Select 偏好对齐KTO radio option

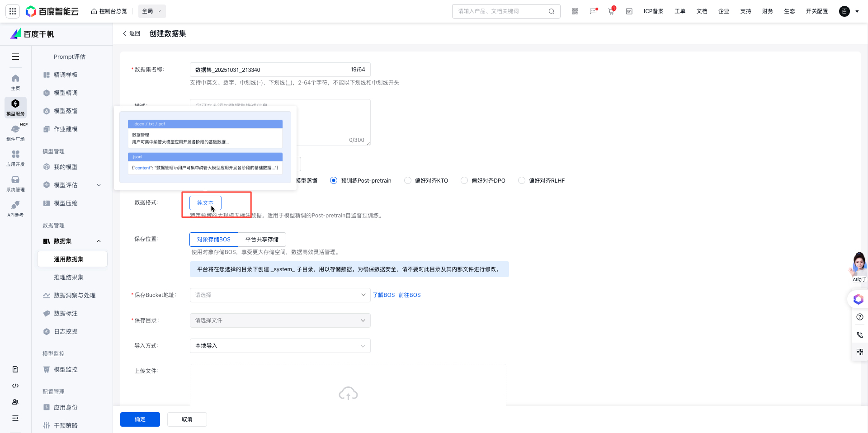(408, 180)
